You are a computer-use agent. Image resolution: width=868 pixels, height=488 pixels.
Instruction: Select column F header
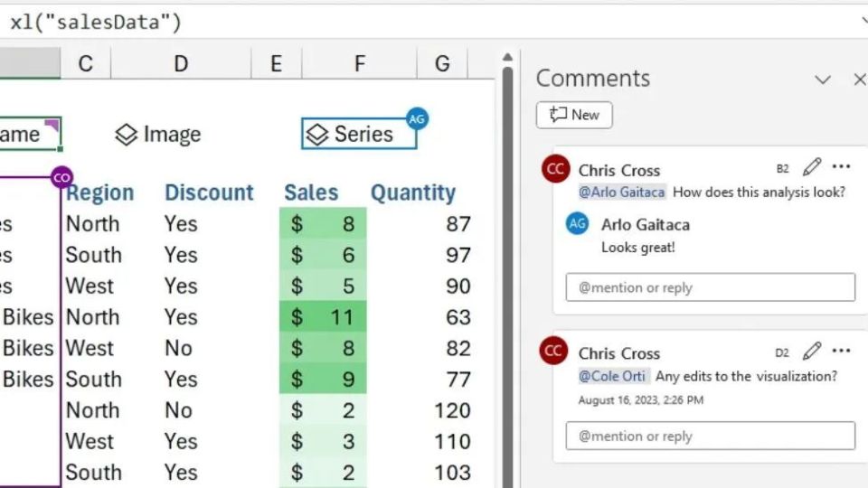point(359,63)
